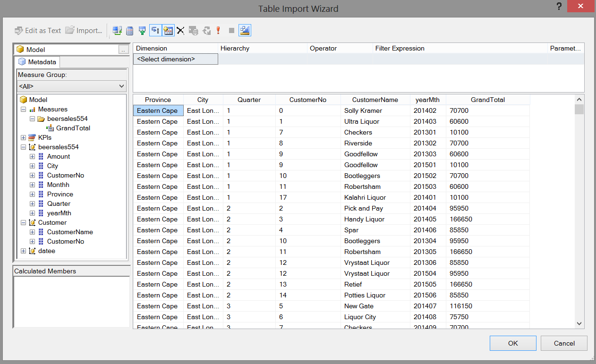Click the Delete (black X) toolbar icon
596x364 pixels.
(180, 31)
